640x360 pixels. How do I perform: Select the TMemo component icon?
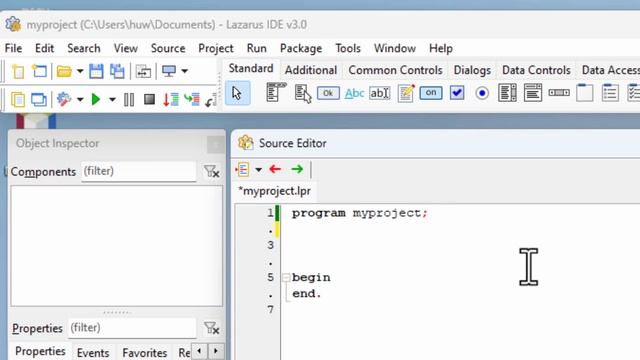pyautogui.click(x=406, y=93)
